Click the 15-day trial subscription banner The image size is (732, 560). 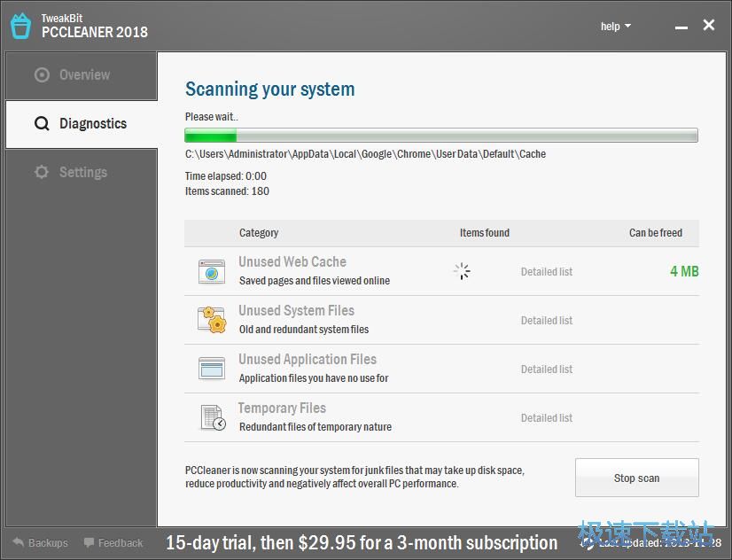click(x=362, y=543)
